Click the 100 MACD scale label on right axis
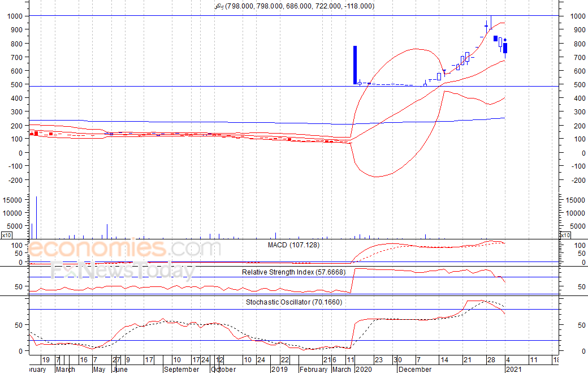The image size is (588, 373). (580, 246)
